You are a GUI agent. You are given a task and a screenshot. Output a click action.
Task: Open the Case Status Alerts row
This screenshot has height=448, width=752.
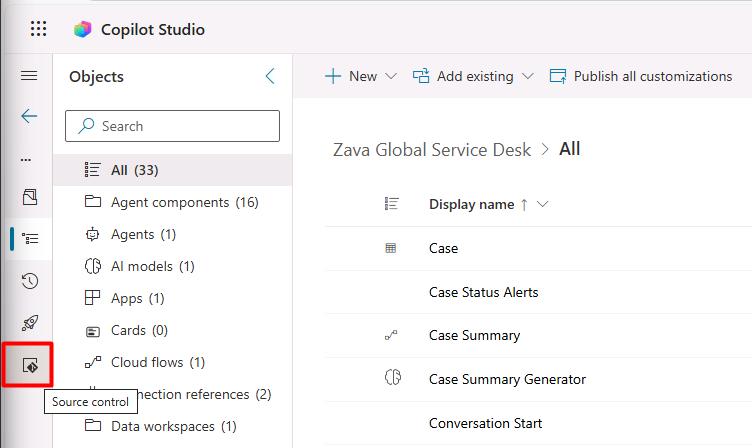tap(539, 292)
